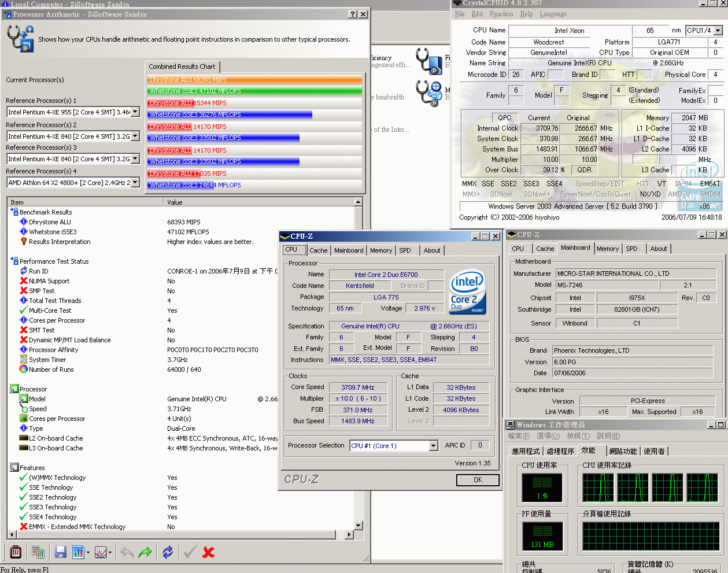Open the Sandra options icon in bottom toolbar
This screenshot has height=573, width=728.
pyautogui.click(x=16, y=552)
